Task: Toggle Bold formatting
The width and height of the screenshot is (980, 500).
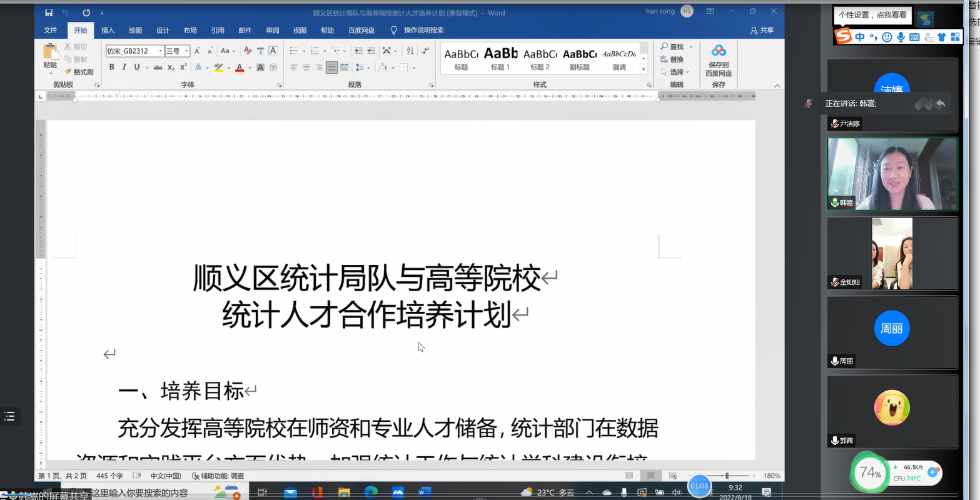Action: [x=111, y=67]
